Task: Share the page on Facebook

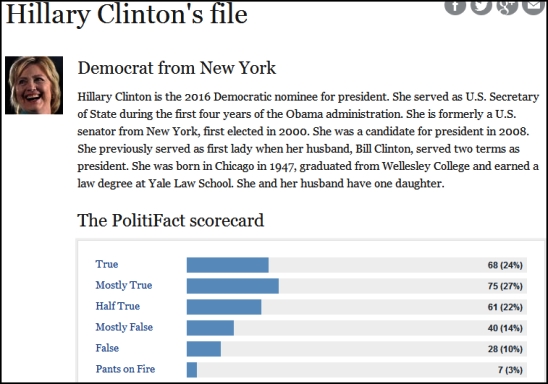Action: click(x=455, y=6)
